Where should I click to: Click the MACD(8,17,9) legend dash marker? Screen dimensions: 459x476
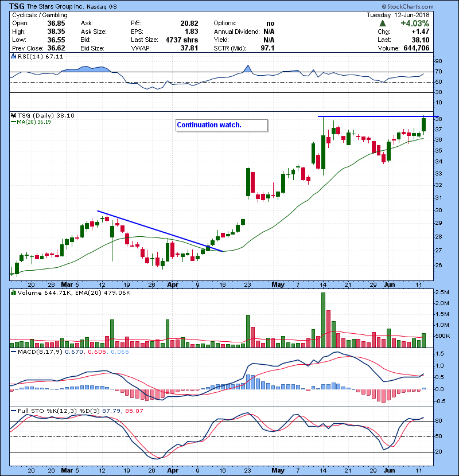pos(13,352)
